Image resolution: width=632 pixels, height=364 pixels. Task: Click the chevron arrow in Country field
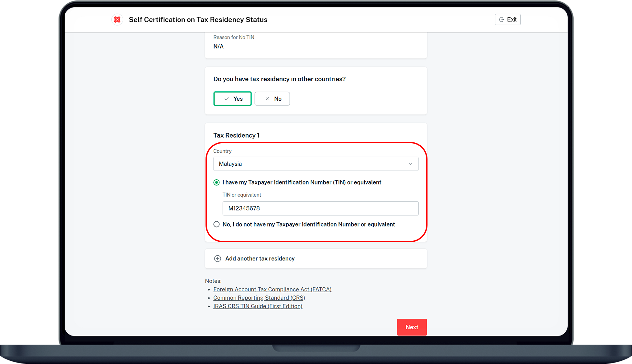click(410, 164)
